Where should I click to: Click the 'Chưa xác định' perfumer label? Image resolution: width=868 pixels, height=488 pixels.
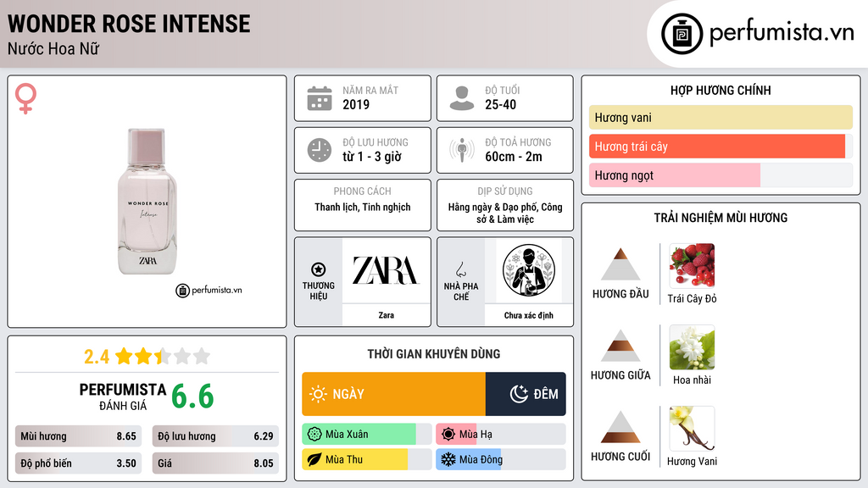pyautogui.click(x=529, y=315)
